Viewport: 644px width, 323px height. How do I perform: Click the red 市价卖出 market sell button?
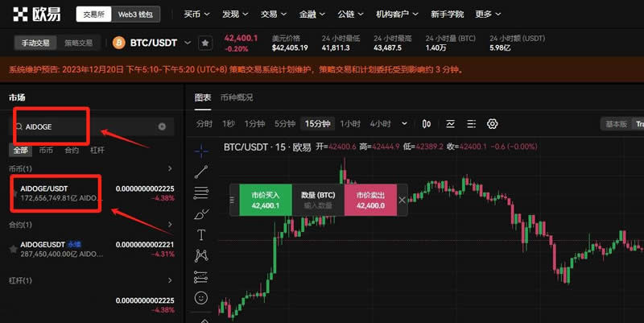pyautogui.click(x=369, y=200)
